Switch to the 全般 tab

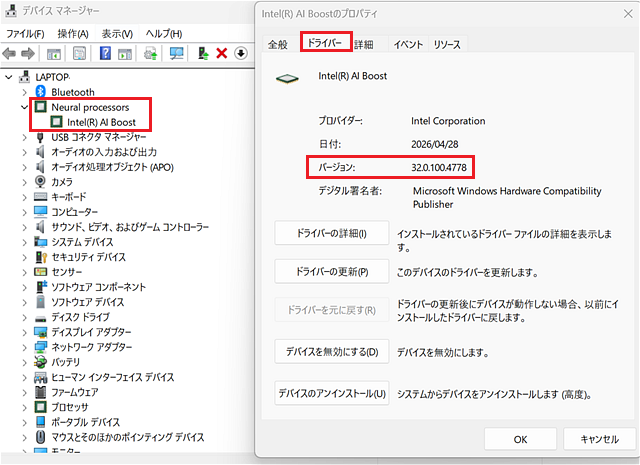(x=278, y=44)
